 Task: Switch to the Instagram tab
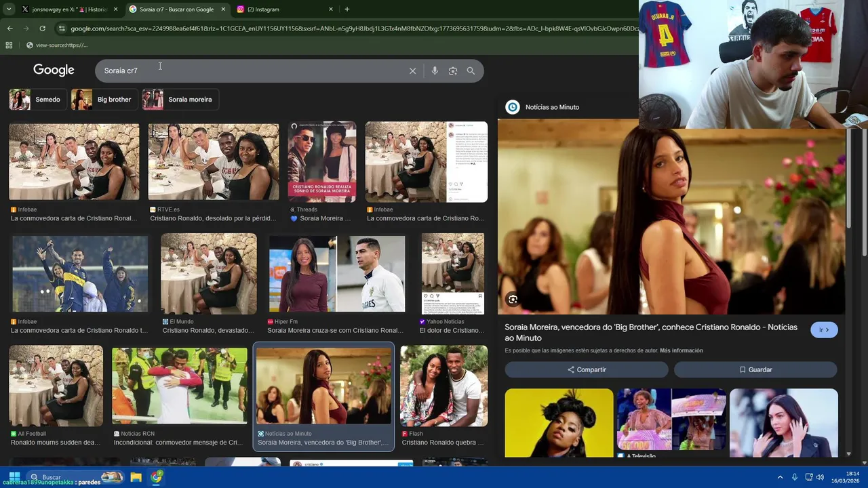pos(285,9)
